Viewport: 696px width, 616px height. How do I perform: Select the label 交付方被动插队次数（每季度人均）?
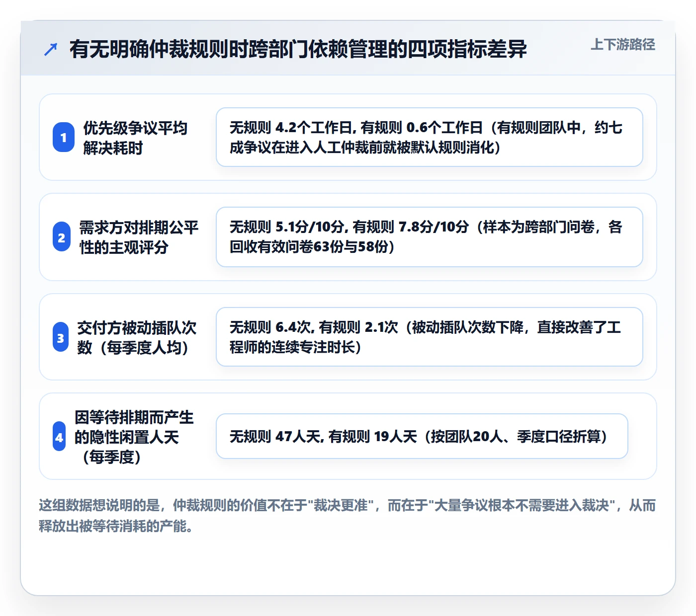click(x=137, y=337)
